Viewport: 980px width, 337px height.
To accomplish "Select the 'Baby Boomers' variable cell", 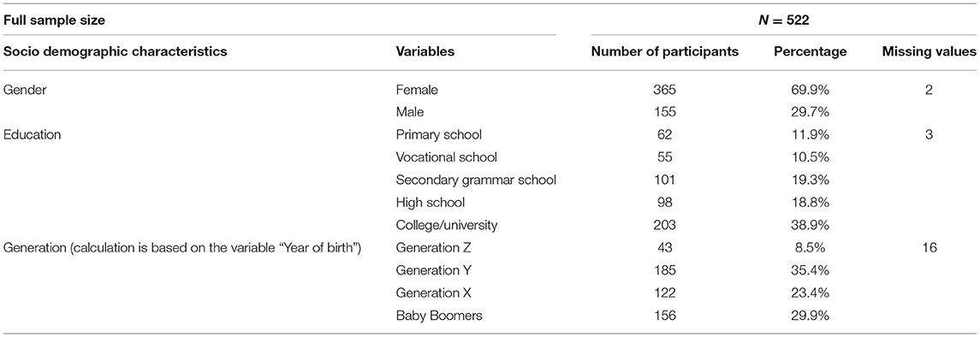I will pos(439,316).
